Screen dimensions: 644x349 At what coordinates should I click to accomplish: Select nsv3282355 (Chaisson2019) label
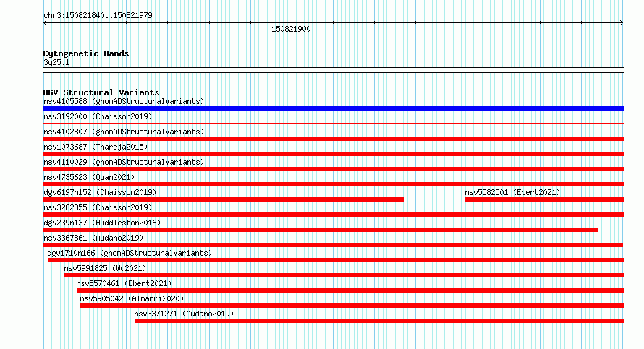coord(98,207)
